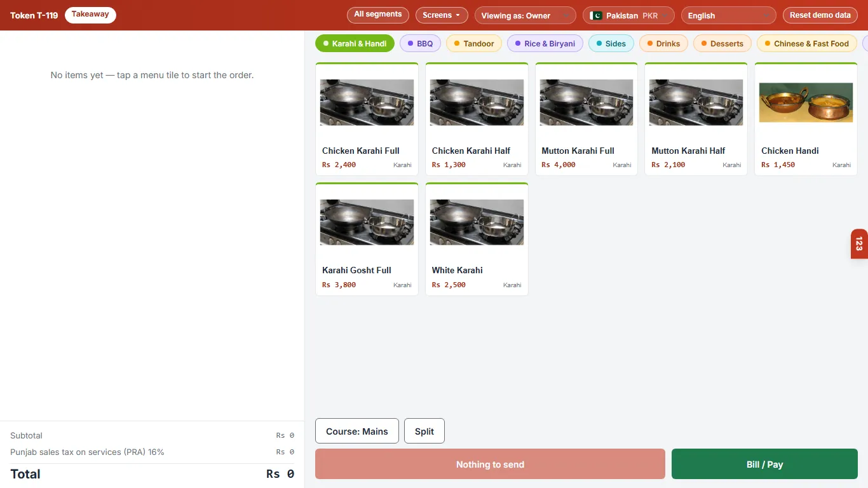Show the Drinks category
This screenshot has width=868, height=488.
pyautogui.click(x=663, y=43)
